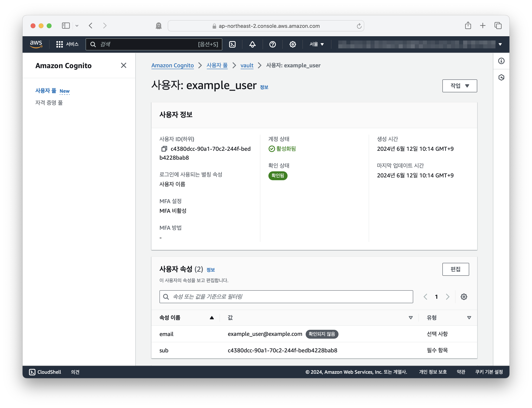Open AWS settings gear in navbar
Screen dimensions: 532x408
(x=293, y=44)
